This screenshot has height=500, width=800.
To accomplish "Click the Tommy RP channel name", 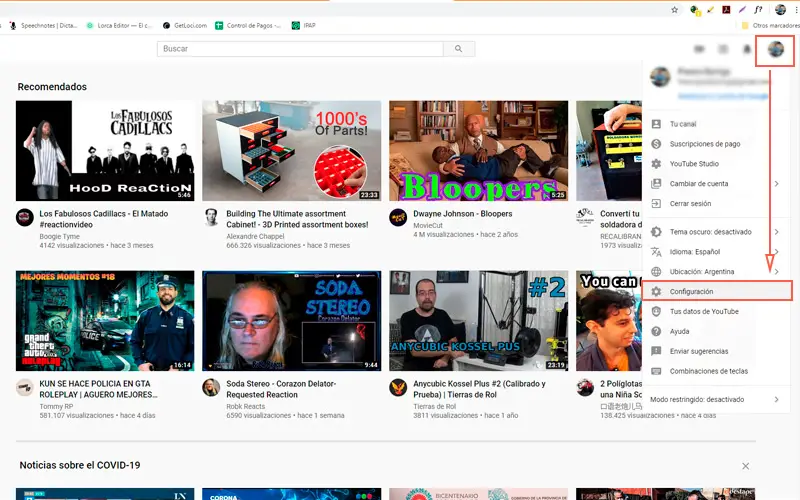I will click(56, 407).
